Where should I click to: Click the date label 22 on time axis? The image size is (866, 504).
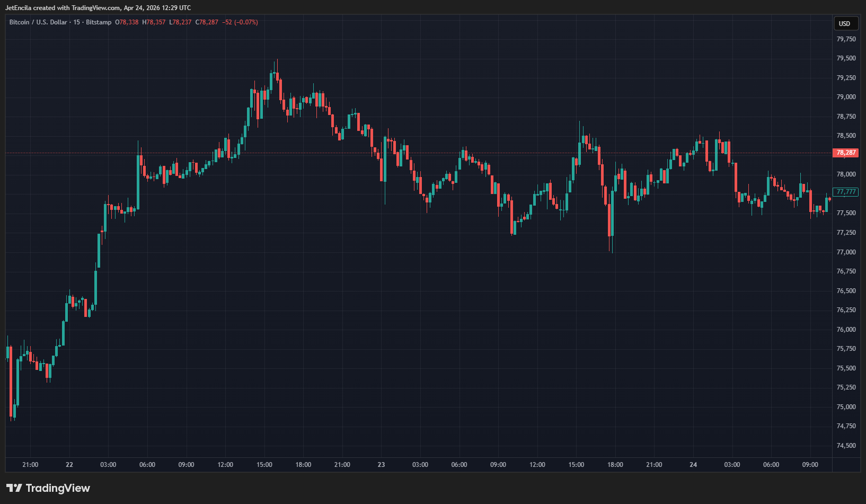pos(69,465)
